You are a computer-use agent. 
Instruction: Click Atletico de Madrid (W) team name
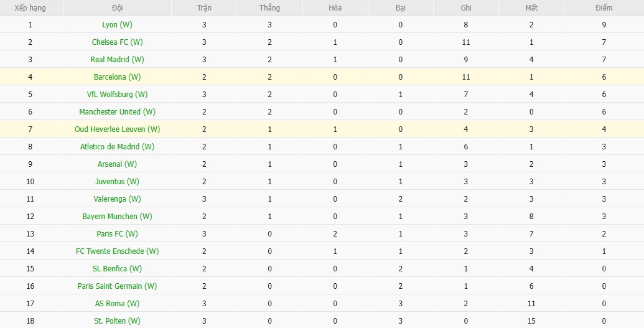(x=117, y=147)
